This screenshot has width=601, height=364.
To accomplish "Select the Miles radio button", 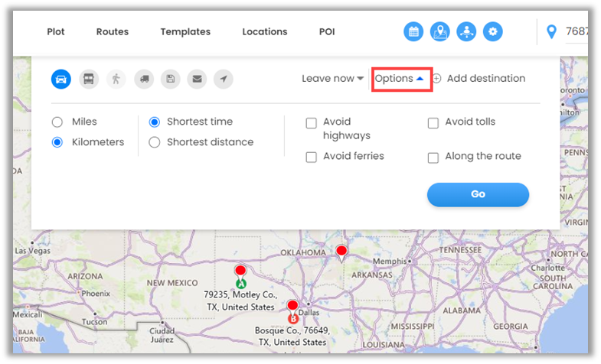I will coord(57,122).
